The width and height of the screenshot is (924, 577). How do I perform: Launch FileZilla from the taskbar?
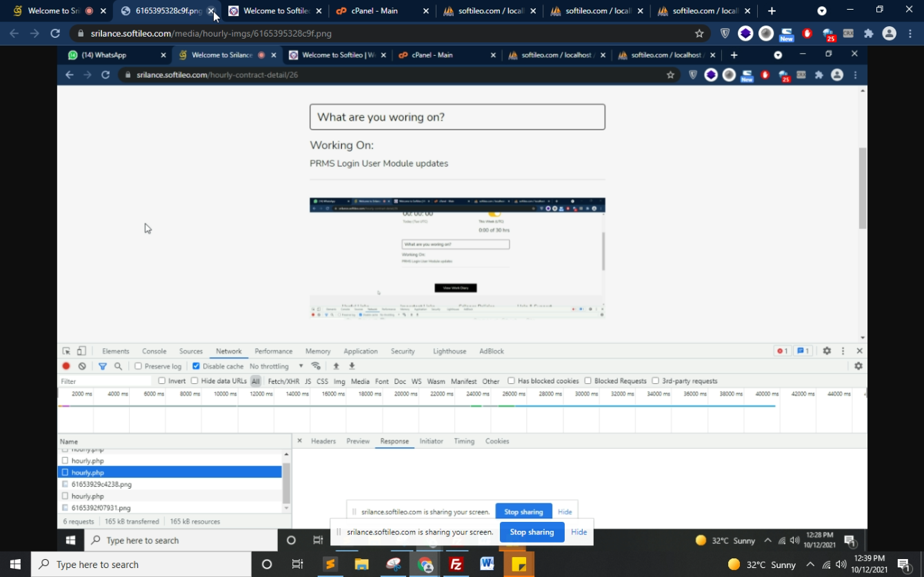click(456, 565)
